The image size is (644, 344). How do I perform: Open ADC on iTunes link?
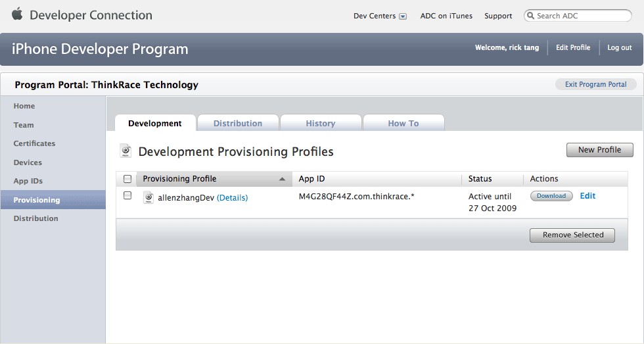click(446, 16)
